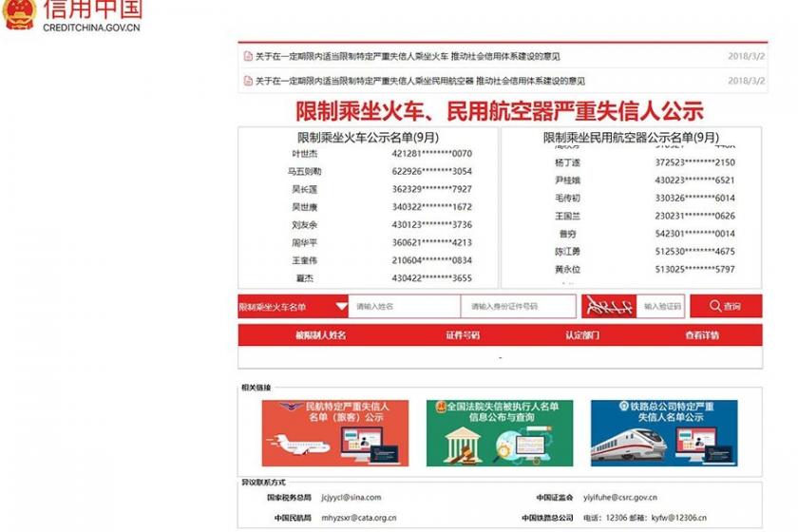Select the ID number 430223********6521
The image size is (798, 532).
click(x=694, y=180)
